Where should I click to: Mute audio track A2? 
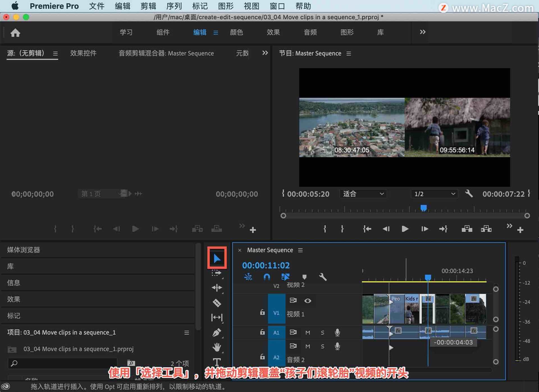pos(308,347)
